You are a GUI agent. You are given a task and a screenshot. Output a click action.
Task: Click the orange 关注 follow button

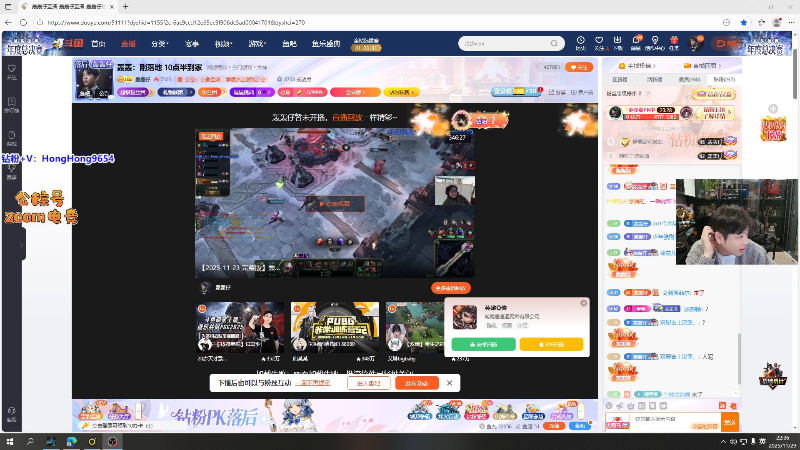coord(579,67)
